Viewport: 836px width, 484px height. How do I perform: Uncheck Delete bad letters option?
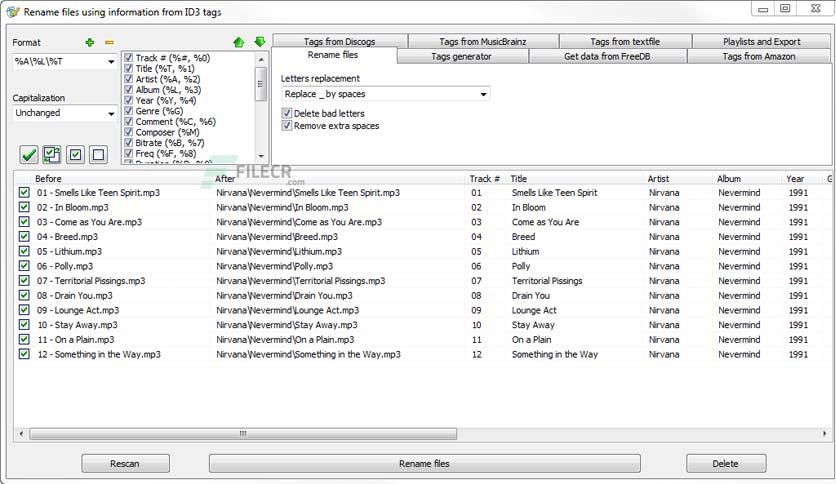[287, 113]
